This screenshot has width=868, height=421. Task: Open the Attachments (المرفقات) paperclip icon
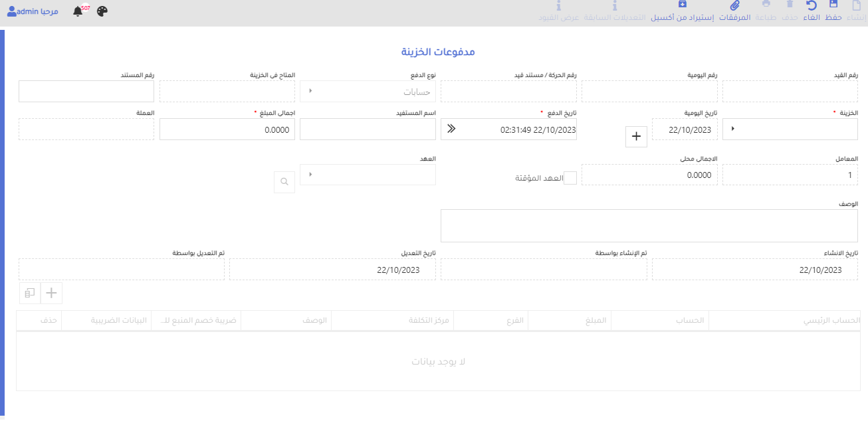point(734,6)
